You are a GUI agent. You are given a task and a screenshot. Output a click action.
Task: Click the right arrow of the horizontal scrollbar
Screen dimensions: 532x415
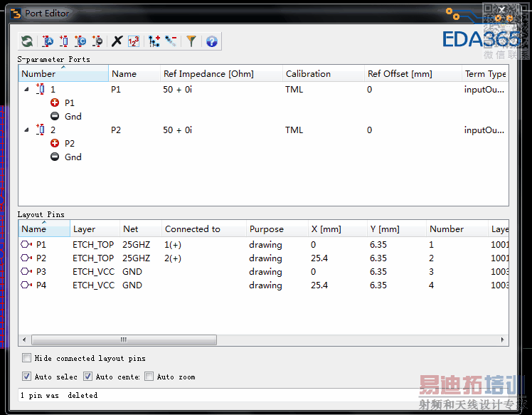[x=502, y=340]
